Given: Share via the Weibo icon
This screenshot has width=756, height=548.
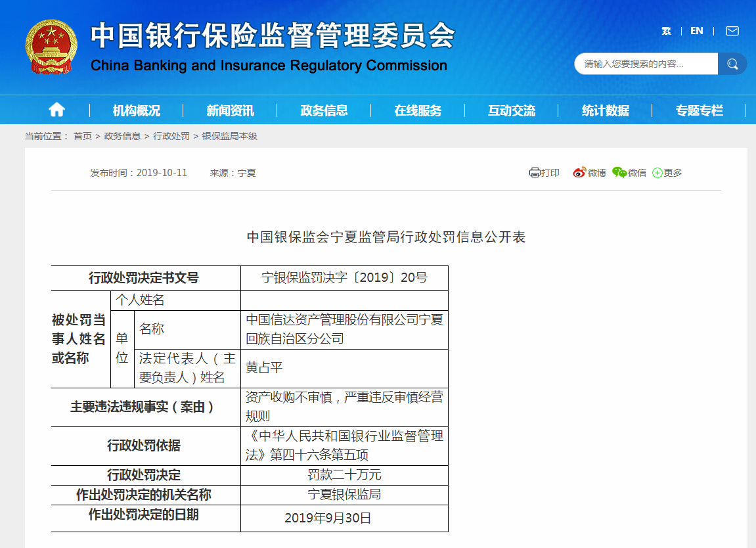Looking at the screenshot, I should 579,173.
